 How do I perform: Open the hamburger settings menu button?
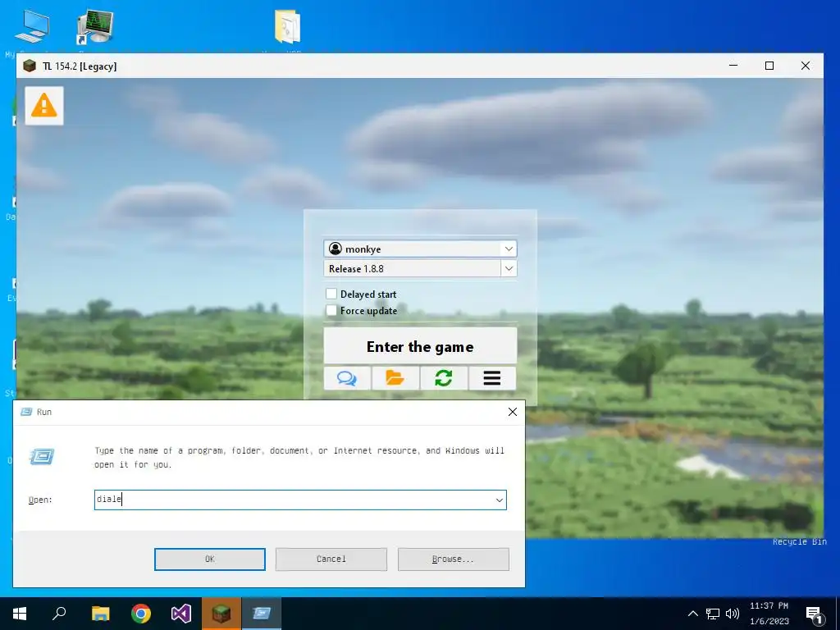(x=492, y=378)
